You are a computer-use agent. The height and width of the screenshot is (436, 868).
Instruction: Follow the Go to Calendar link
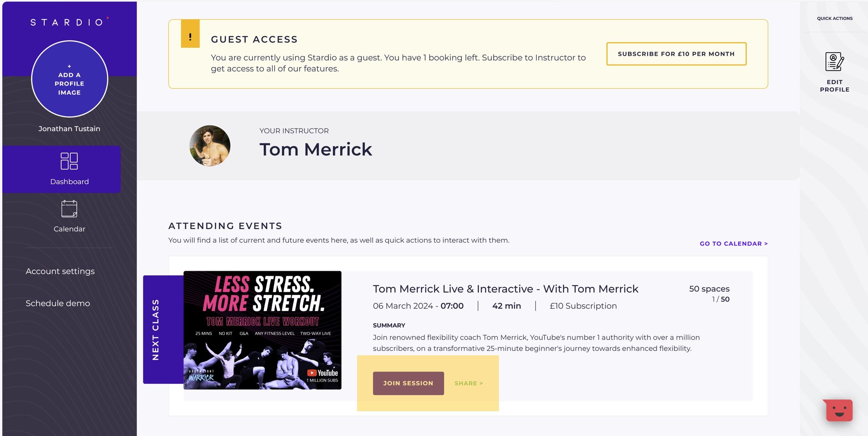(x=734, y=244)
